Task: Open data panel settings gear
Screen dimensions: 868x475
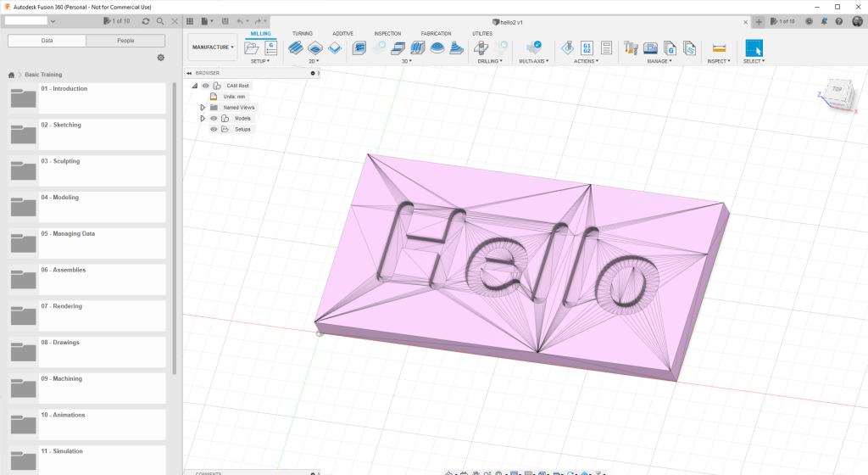Action: [x=160, y=58]
